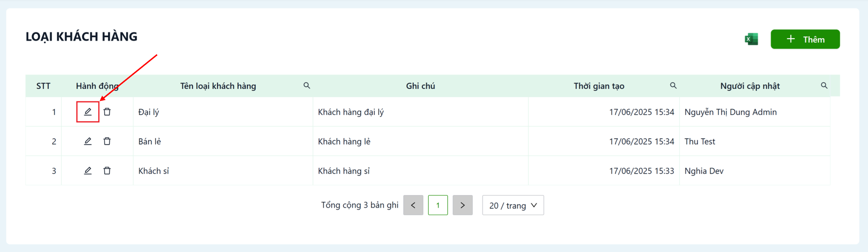This screenshot has height=252, width=868.
Task: Edit the Khách sỉ row
Action: point(88,171)
